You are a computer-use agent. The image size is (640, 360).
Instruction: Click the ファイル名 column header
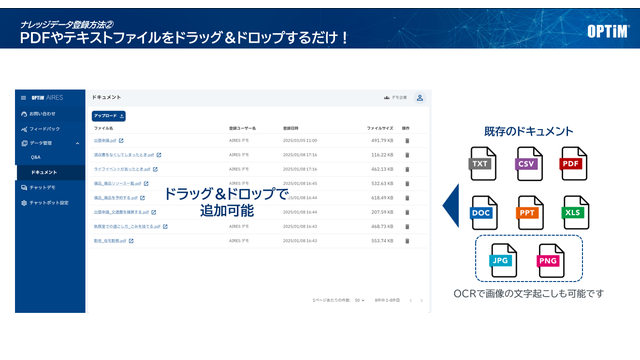pos(104,128)
